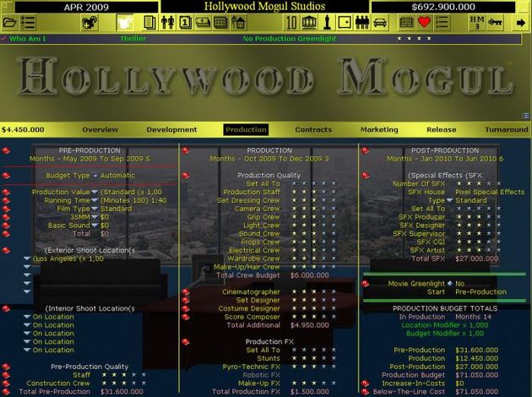The height and width of the screenshot is (397, 532).
Task: Select the highlighted white script folder icon
Action: tap(124, 23)
